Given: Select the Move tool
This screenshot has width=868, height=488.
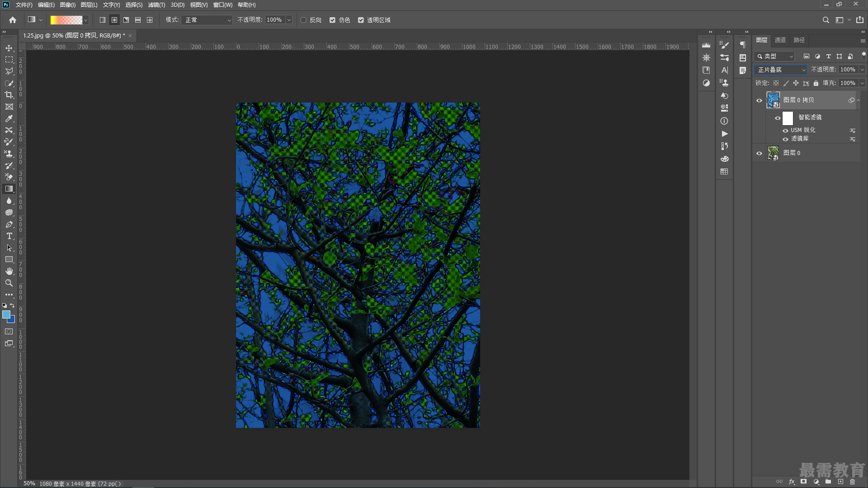Looking at the screenshot, I should click(9, 48).
